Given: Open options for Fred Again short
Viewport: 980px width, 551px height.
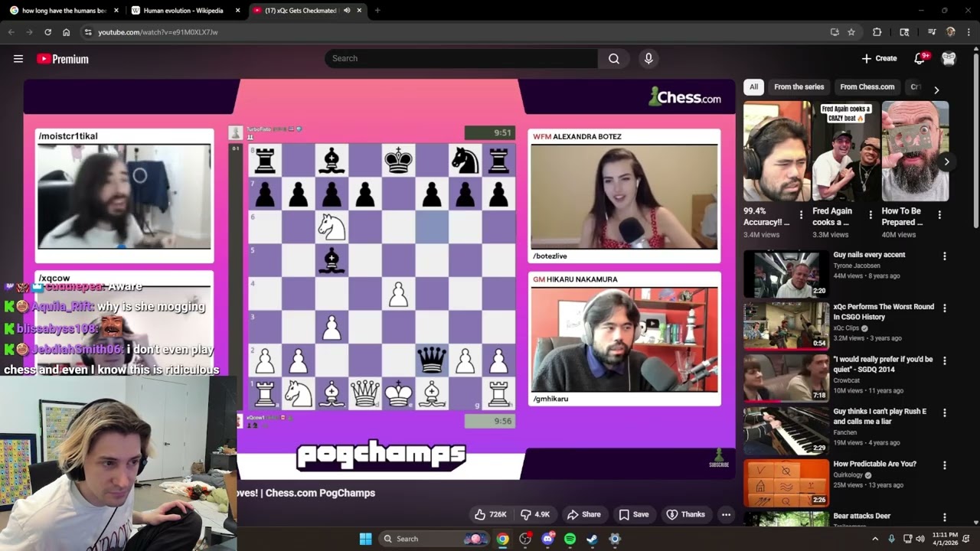Looking at the screenshot, I should pos(871,215).
